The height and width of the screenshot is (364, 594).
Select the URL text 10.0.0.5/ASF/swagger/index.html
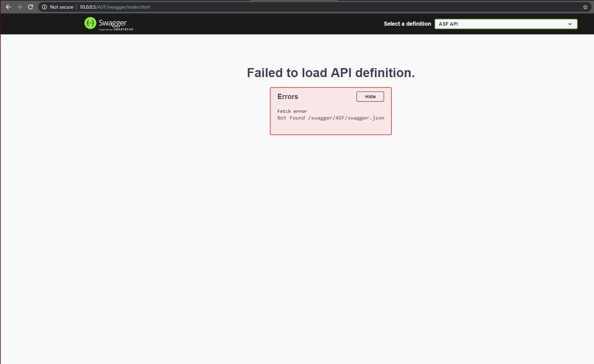[115, 7]
